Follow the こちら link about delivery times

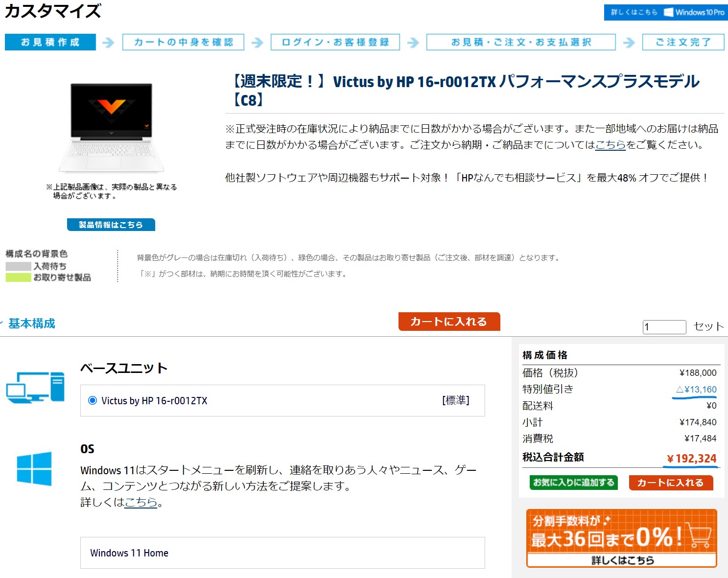click(611, 145)
